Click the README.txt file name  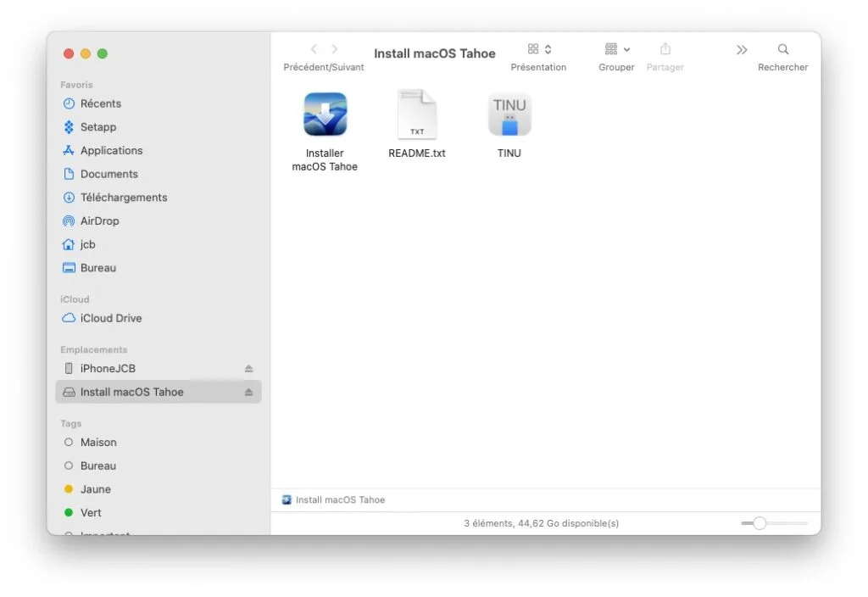(x=417, y=153)
